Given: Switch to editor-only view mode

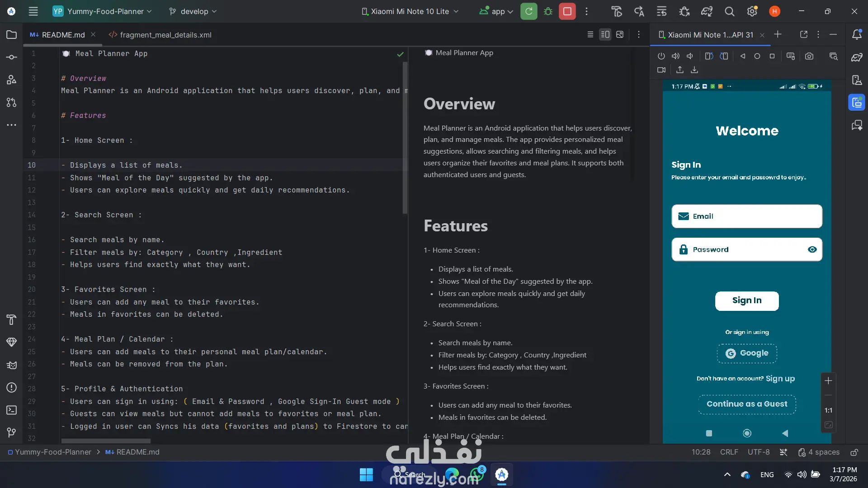Looking at the screenshot, I should tap(590, 35).
